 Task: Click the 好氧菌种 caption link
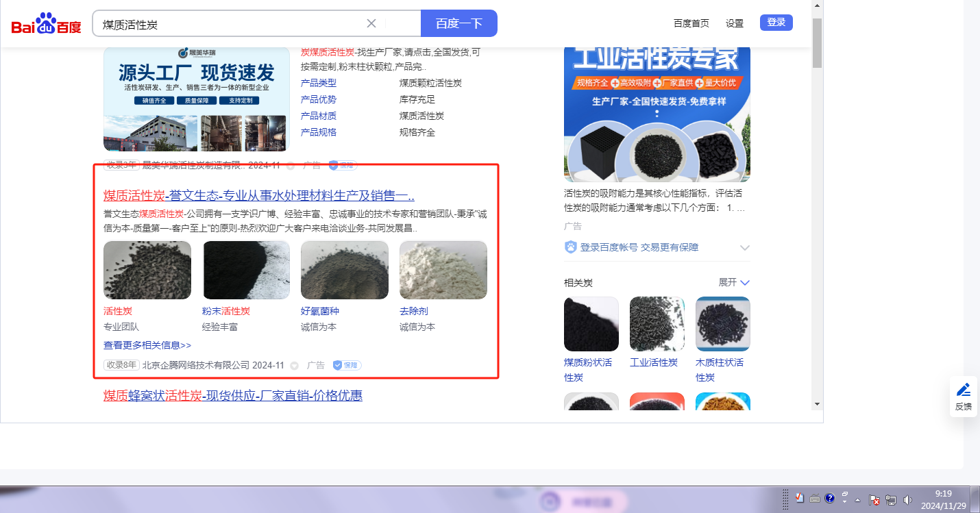320,311
